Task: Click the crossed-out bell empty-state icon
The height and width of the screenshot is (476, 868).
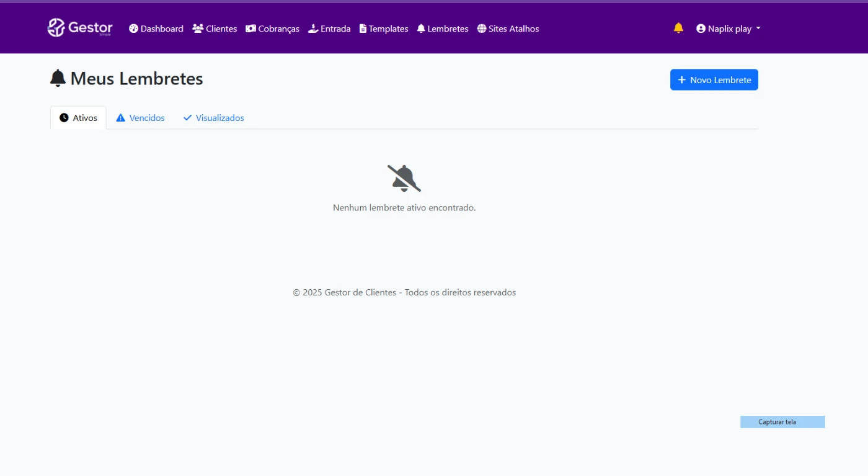Action: (x=404, y=178)
